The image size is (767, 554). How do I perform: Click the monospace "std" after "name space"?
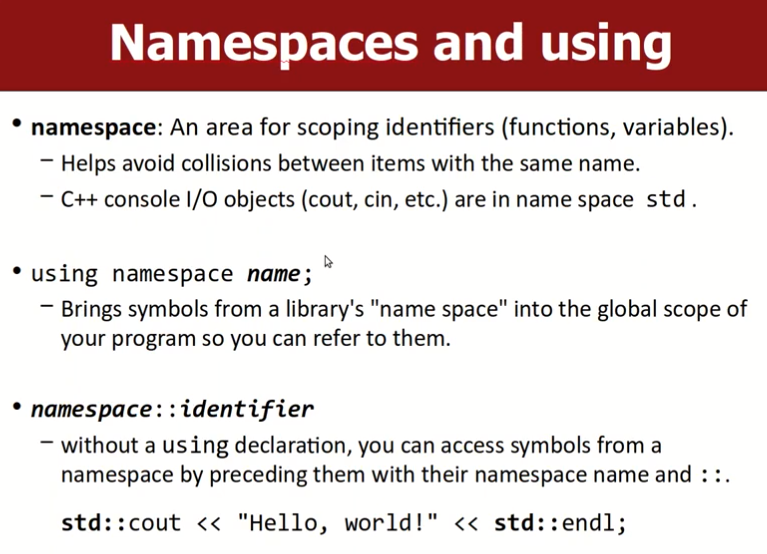click(666, 199)
